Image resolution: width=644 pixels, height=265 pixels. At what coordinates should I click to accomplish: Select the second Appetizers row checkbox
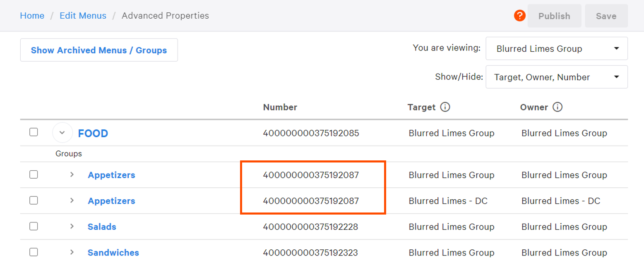(x=34, y=201)
